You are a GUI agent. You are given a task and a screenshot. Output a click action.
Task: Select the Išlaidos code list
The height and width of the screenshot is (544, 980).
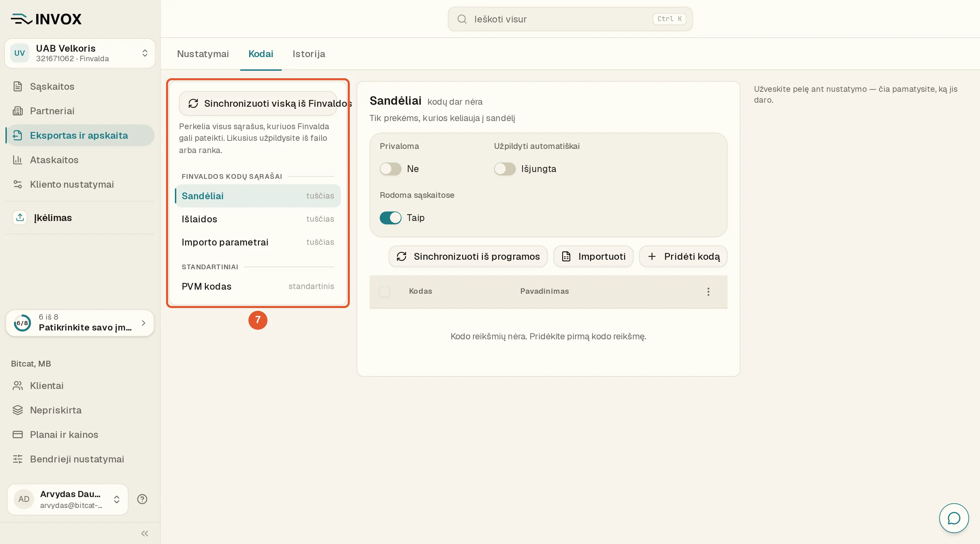pyautogui.click(x=258, y=219)
